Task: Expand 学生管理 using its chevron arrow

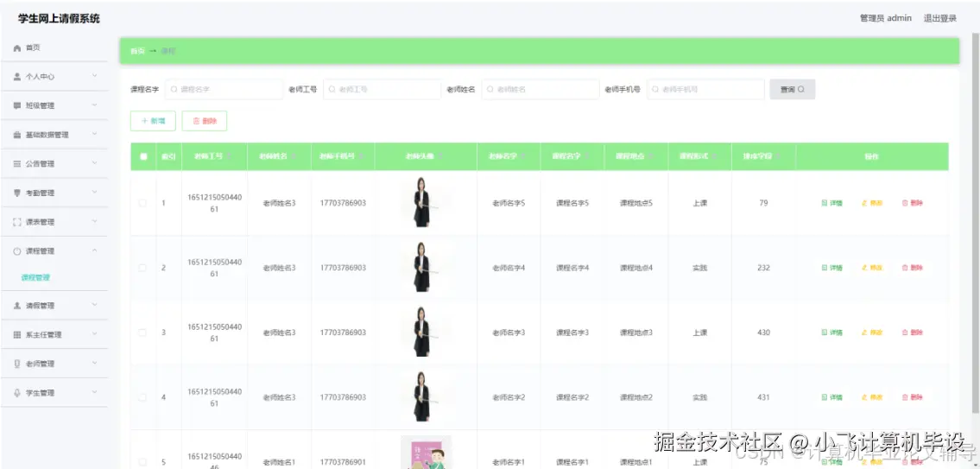Action: [x=94, y=392]
